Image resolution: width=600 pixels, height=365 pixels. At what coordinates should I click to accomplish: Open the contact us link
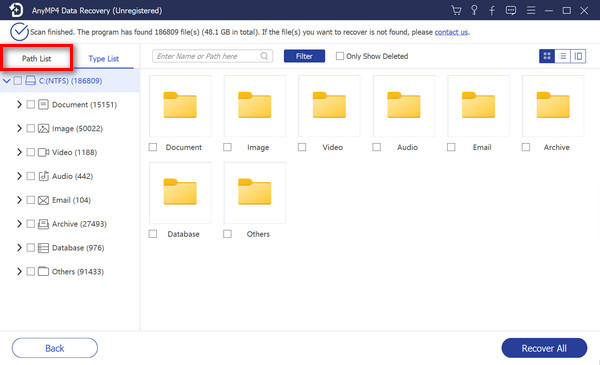pyautogui.click(x=451, y=32)
